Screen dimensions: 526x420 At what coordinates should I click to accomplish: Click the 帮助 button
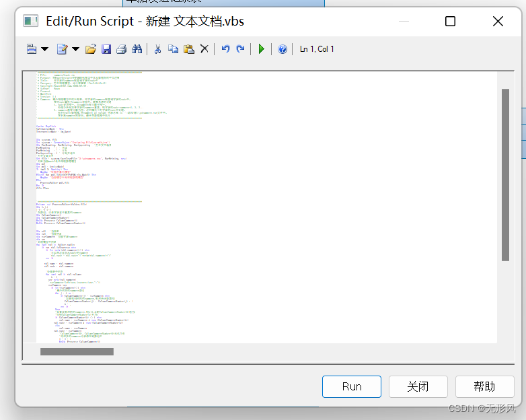point(484,386)
